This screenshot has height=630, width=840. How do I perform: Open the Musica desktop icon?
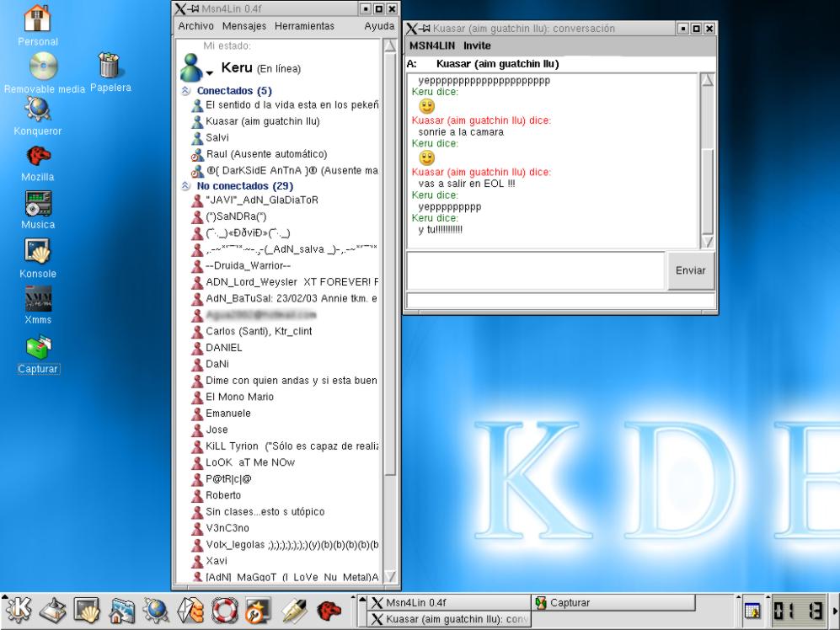point(37,205)
